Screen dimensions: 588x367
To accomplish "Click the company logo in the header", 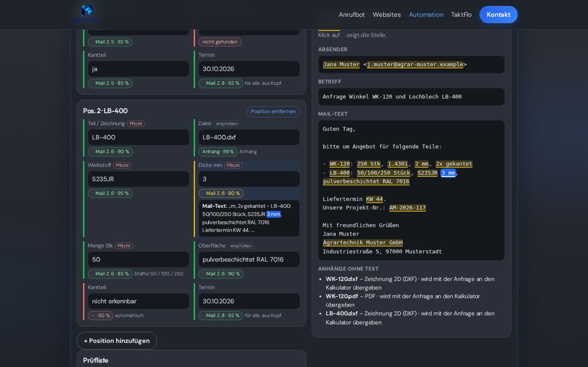I will [87, 13].
